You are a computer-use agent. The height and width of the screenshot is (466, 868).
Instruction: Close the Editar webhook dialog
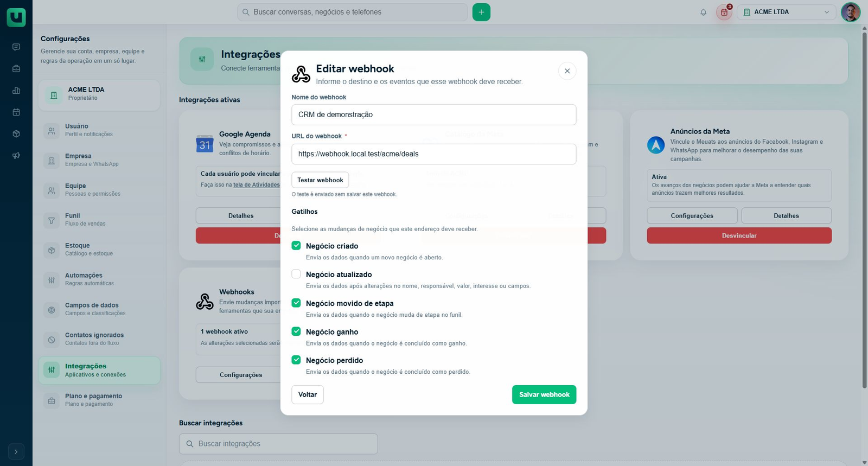[567, 71]
